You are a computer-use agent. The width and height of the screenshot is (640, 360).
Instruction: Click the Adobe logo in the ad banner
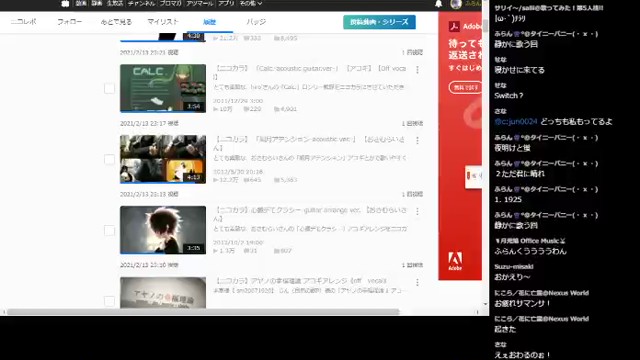click(x=455, y=261)
